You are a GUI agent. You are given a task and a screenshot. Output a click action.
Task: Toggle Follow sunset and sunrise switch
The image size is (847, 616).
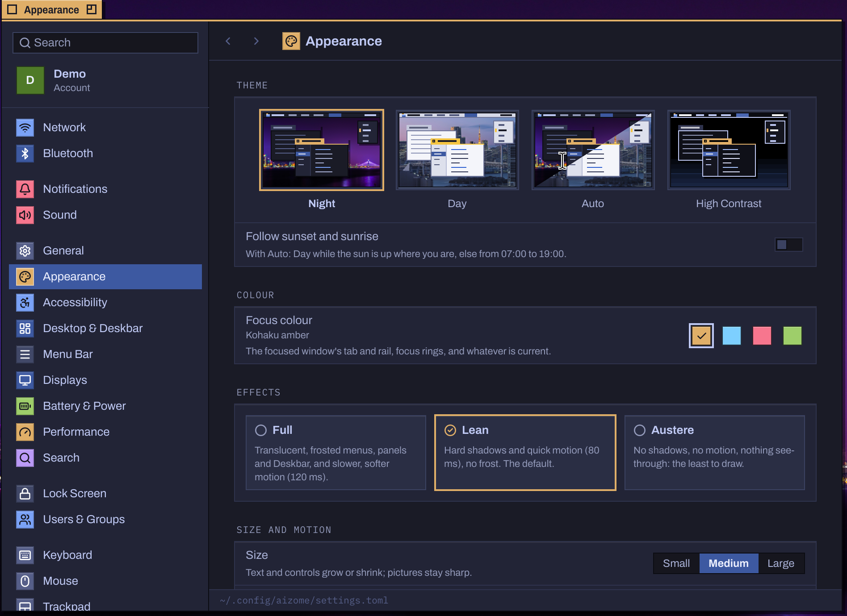pyautogui.click(x=788, y=245)
